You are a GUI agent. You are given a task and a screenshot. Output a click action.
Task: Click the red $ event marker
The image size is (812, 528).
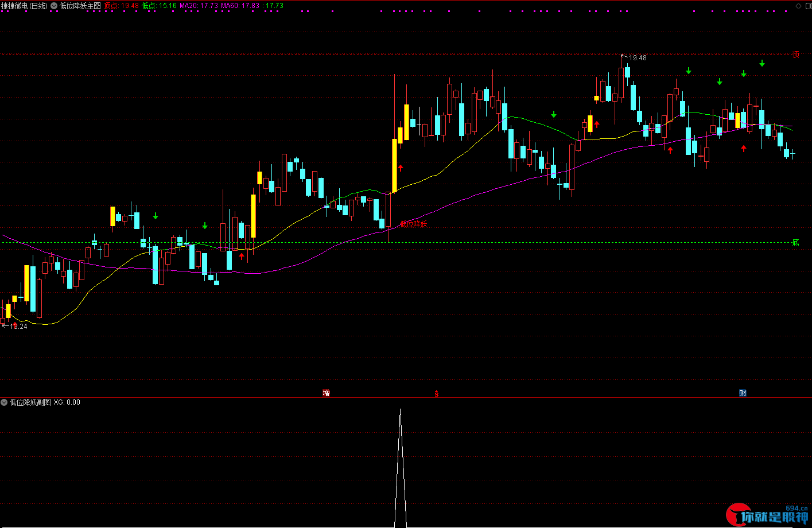click(x=436, y=394)
